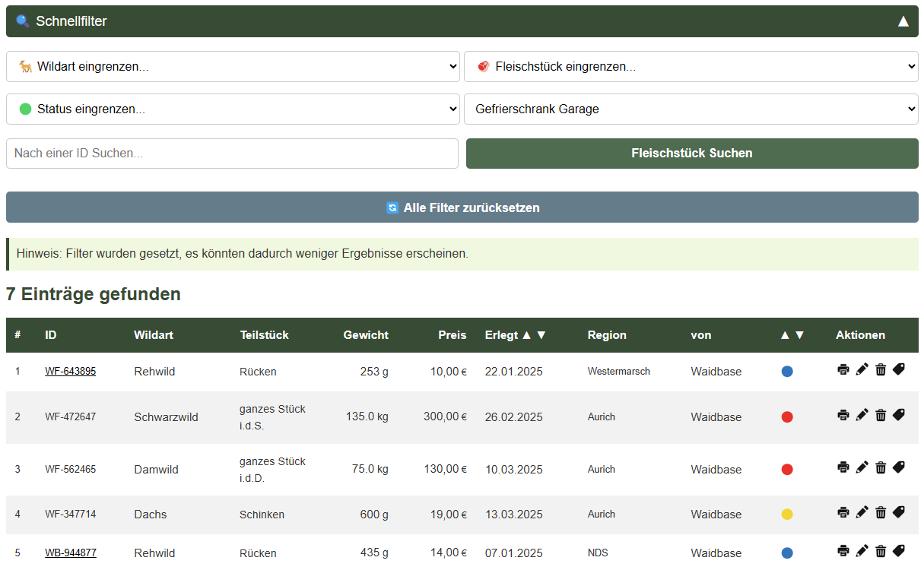Print label for WF-643895 row
This screenshot has height=570, width=924.
[843, 369]
